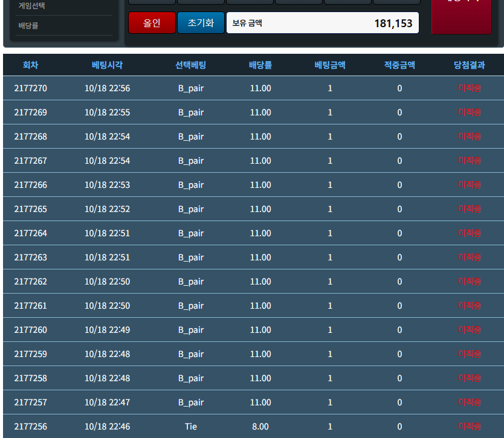
Task: Click the bet time 10/18 22:55
Action: (x=108, y=112)
